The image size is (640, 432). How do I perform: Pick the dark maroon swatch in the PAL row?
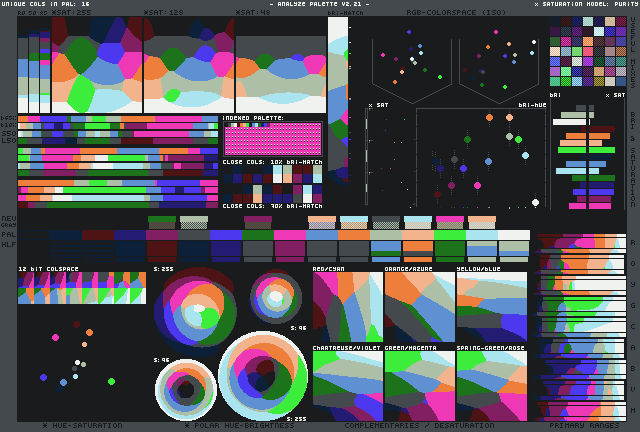click(98, 235)
